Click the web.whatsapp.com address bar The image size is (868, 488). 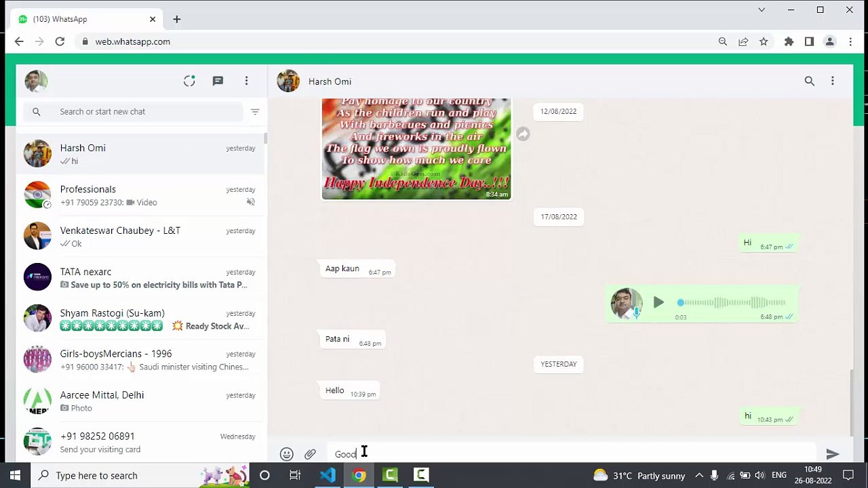(x=393, y=41)
